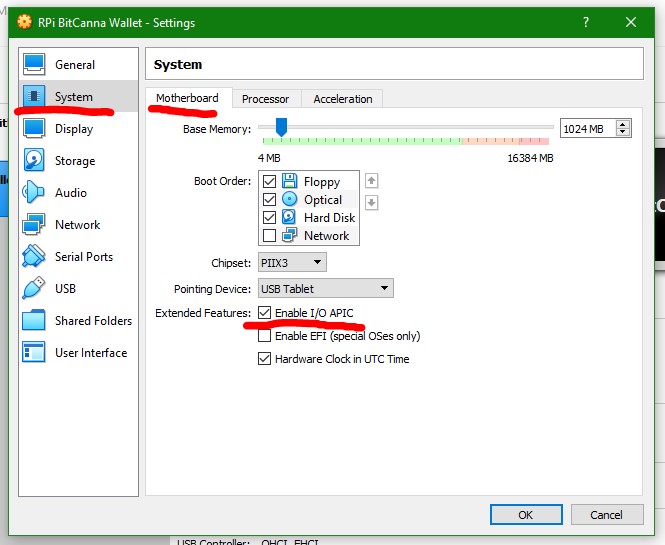Image resolution: width=665 pixels, height=545 pixels.
Task: Select the Optical label in boot order
Action: (323, 200)
